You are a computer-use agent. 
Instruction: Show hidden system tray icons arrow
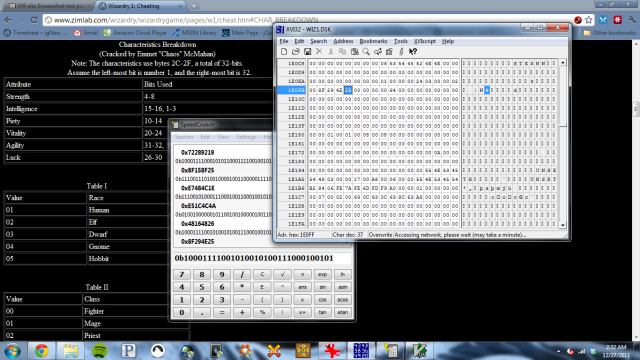point(558,351)
